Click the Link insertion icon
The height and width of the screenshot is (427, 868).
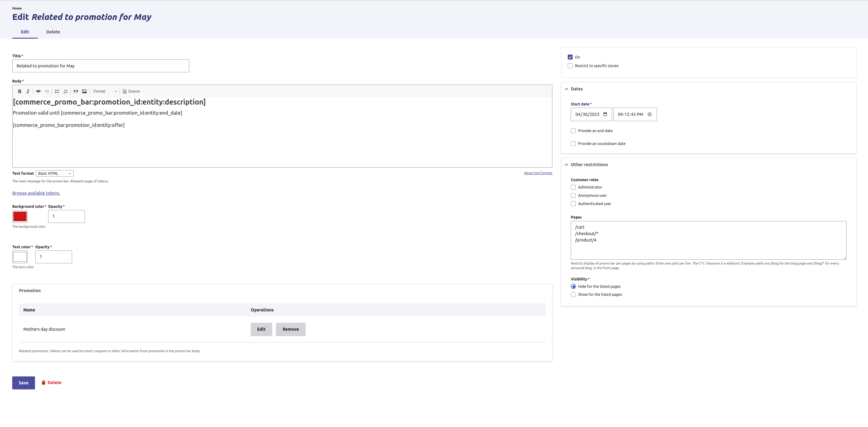(38, 91)
